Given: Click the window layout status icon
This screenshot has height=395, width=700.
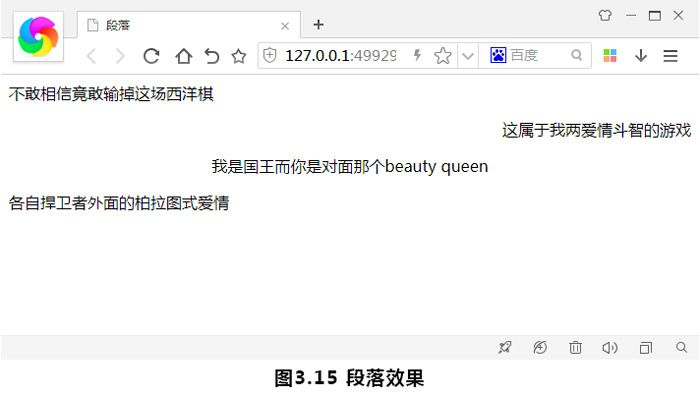Looking at the screenshot, I should (x=646, y=347).
